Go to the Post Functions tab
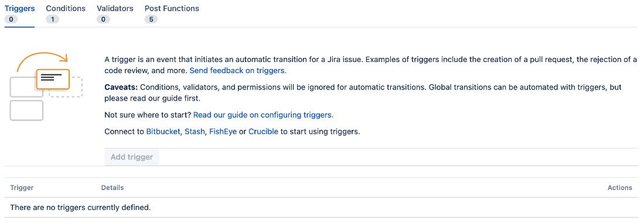 click(x=172, y=8)
